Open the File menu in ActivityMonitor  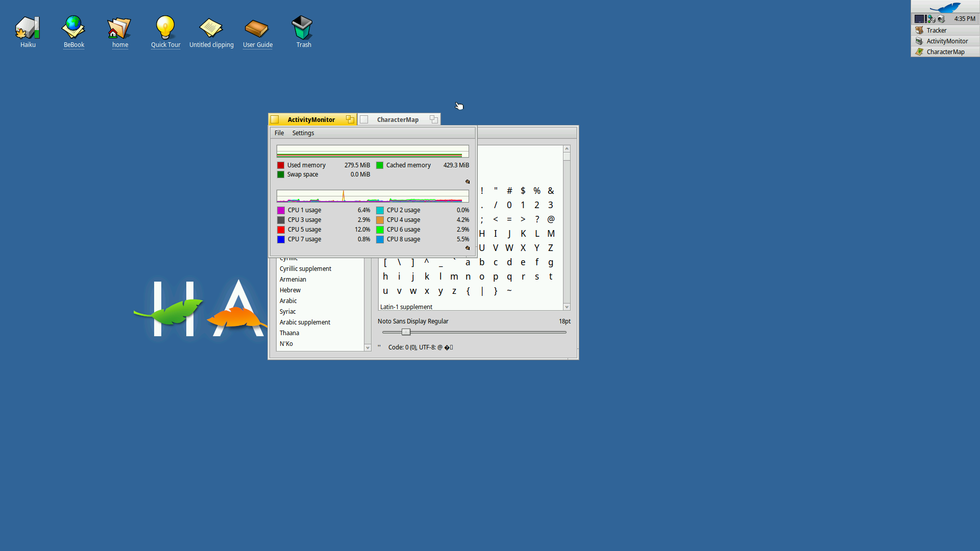(x=279, y=133)
